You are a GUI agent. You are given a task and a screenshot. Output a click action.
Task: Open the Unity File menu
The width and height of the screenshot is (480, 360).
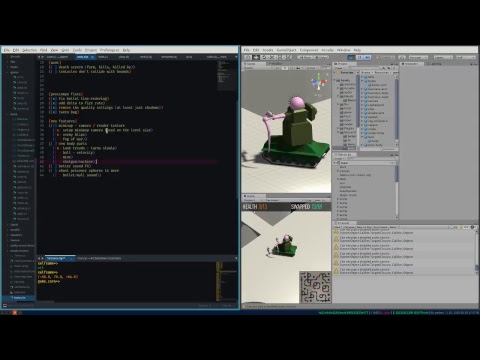tap(247, 50)
